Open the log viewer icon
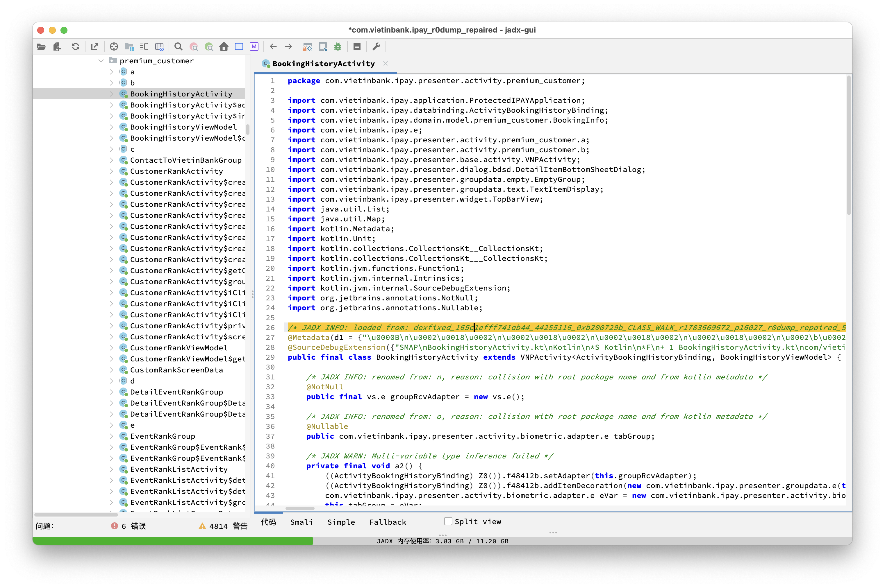Image resolution: width=885 pixels, height=588 pixels. (357, 47)
